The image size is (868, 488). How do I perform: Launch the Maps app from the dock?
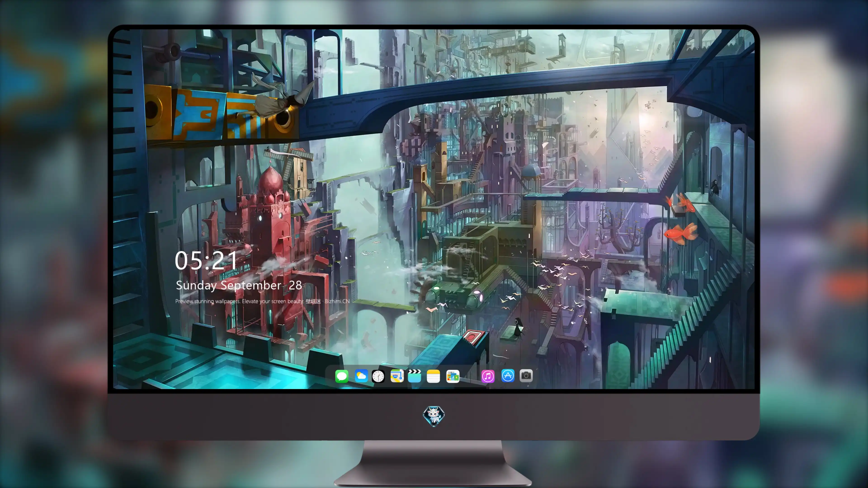pyautogui.click(x=397, y=376)
